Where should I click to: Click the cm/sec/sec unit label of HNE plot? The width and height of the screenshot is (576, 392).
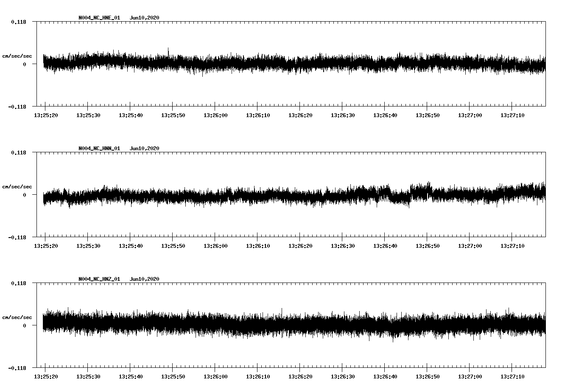(x=17, y=56)
